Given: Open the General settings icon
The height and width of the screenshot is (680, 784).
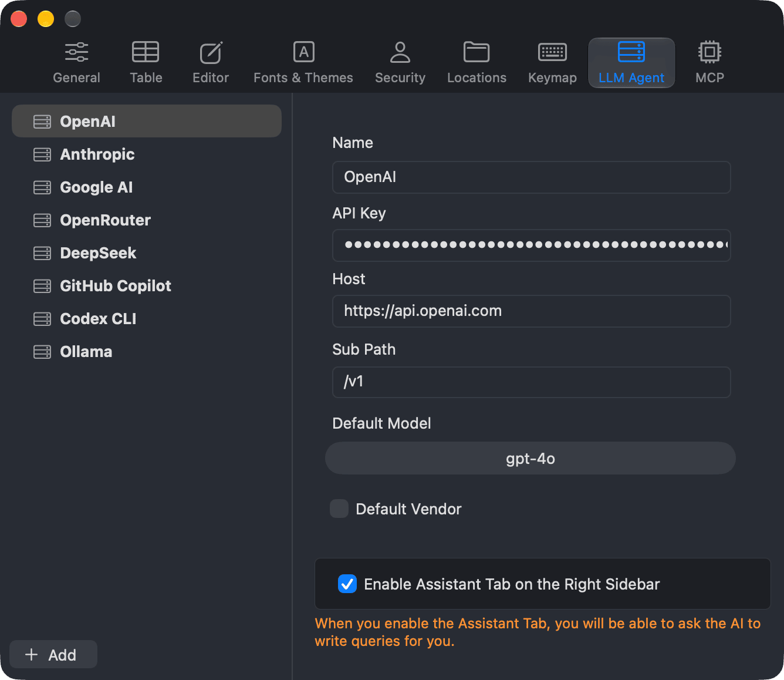Looking at the screenshot, I should click(76, 52).
